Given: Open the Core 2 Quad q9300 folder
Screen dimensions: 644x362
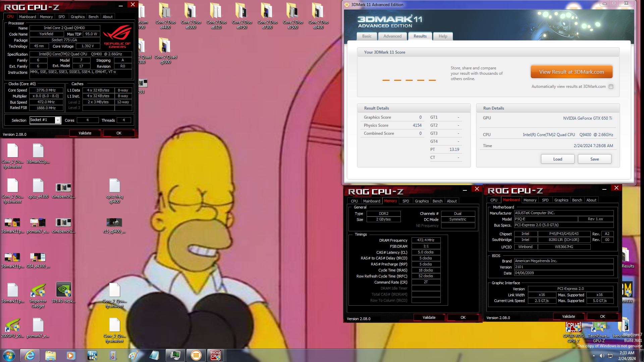Looking at the screenshot, I should 165,51.
